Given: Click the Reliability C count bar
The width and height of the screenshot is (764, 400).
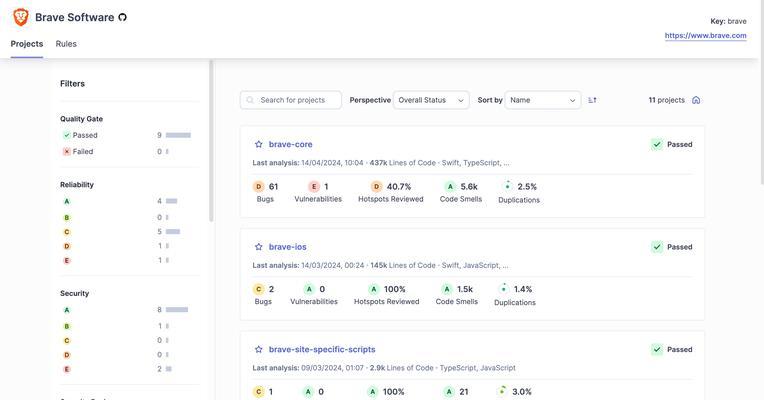Looking at the screenshot, I should (x=173, y=232).
